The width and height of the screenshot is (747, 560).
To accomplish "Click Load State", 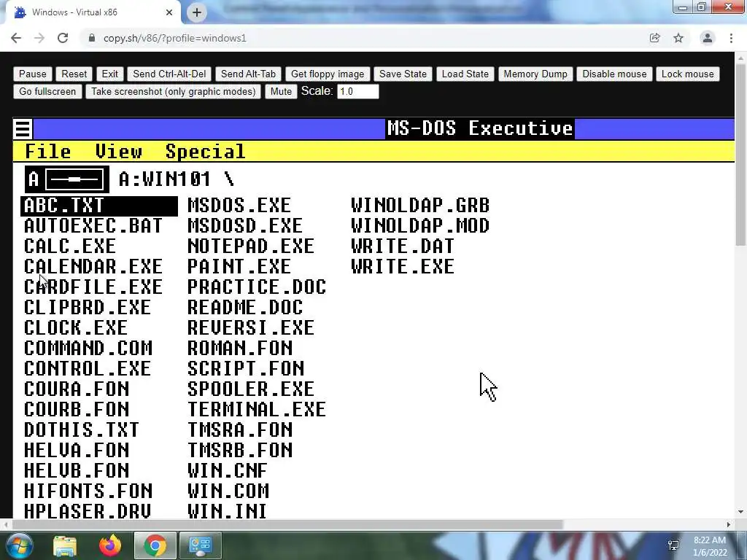I will coord(465,74).
